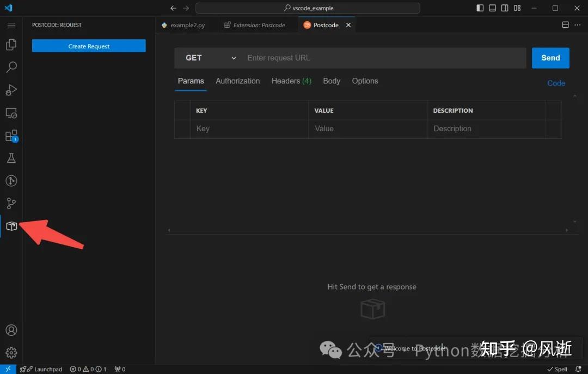This screenshot has height=374, width=588.
Task: Open the Postcode box icon view
Action: pos(11,226)
